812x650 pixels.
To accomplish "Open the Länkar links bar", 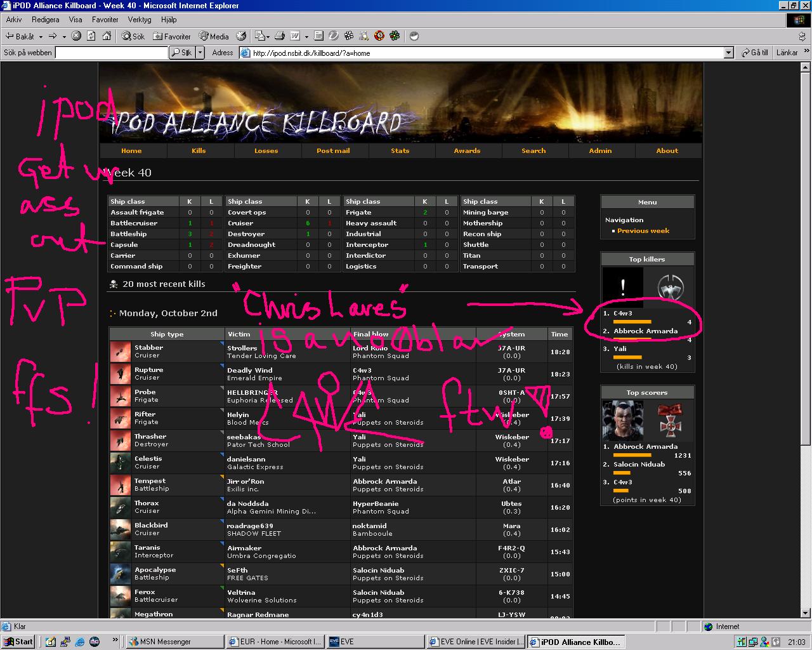I will pos(787,53).
